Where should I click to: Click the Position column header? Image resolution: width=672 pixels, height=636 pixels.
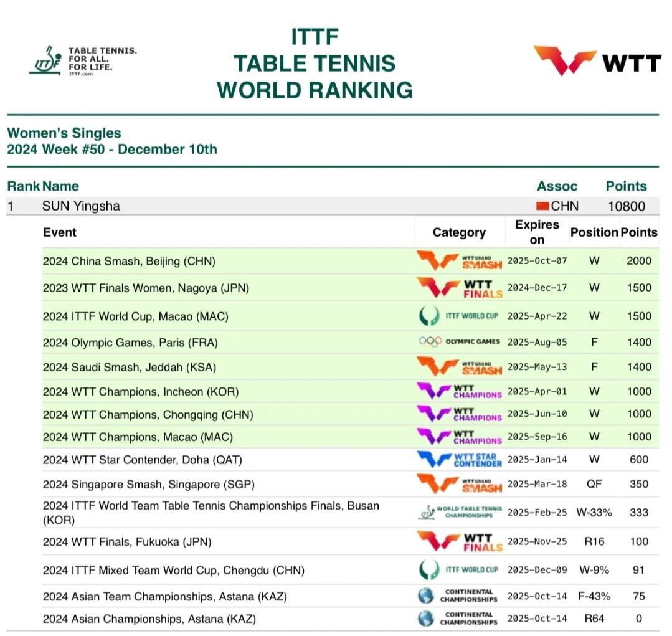594,232
